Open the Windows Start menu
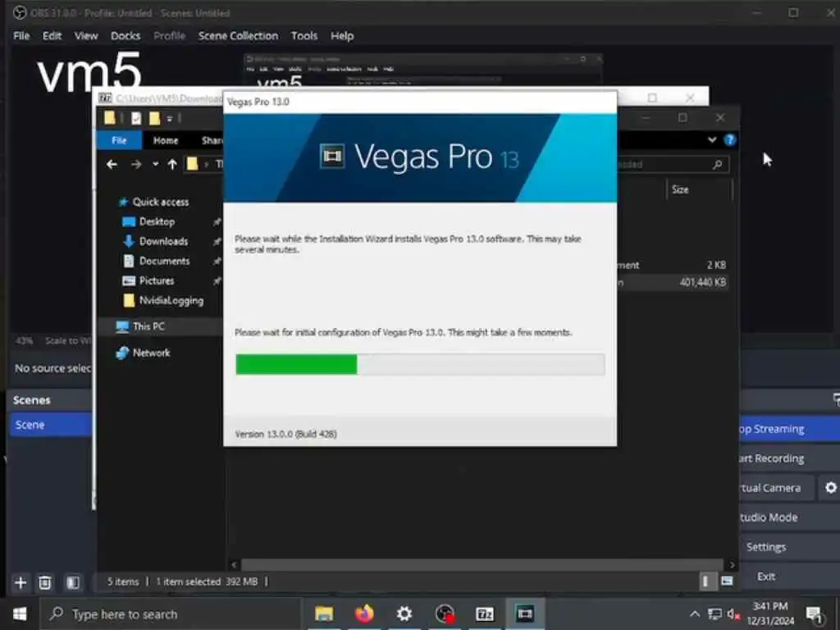The height and width of the screenshot is (630, 840). [20, 614]
